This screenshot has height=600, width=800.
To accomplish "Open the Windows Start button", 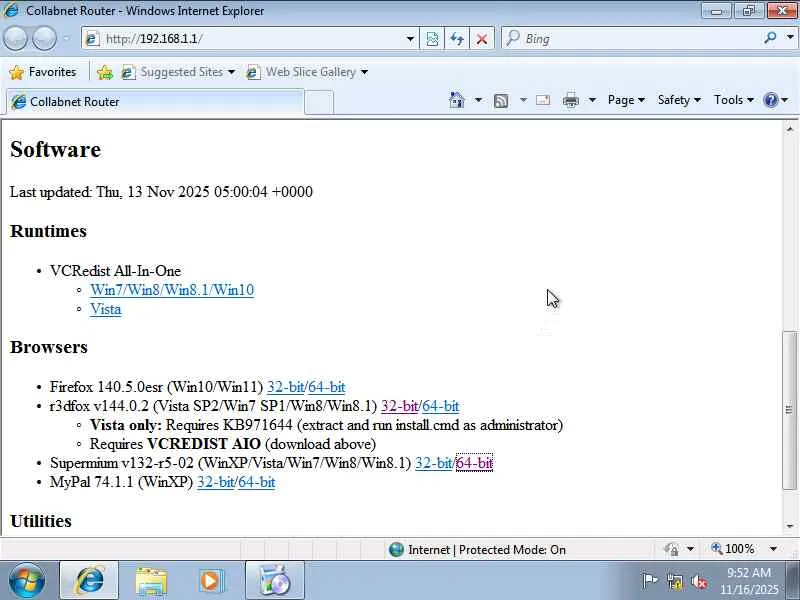I will click(26, 581).
